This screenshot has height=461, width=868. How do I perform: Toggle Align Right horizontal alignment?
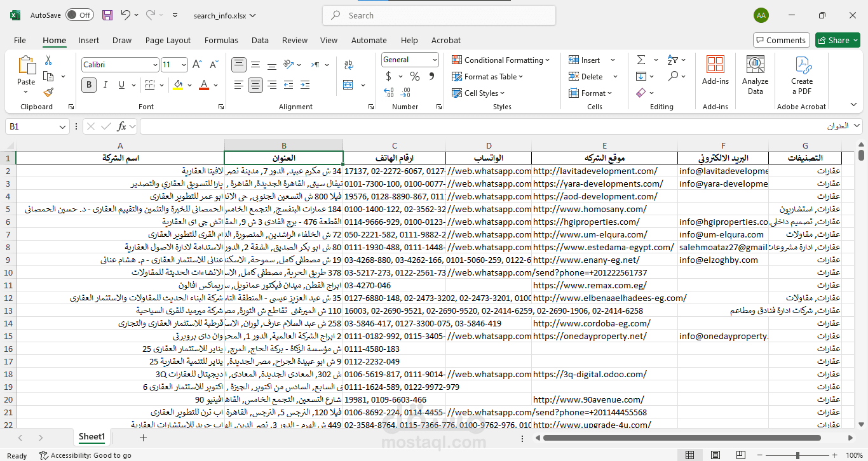click(x=272, y=84)
